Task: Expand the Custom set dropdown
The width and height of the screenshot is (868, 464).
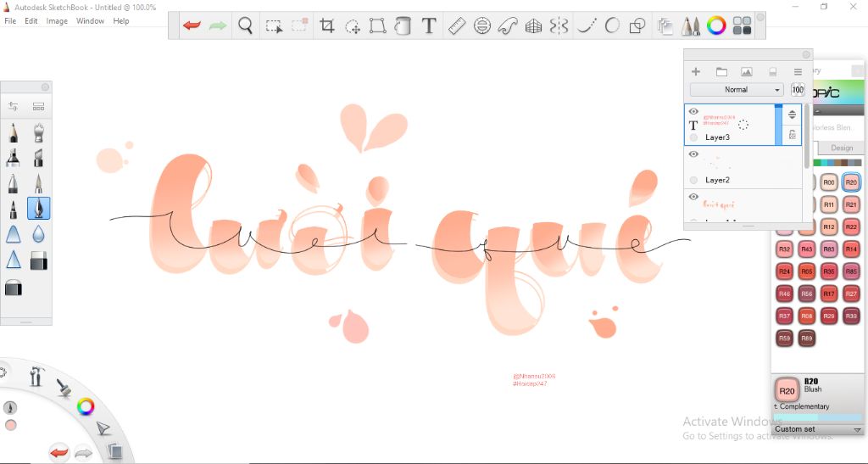Action: (818, 429)
